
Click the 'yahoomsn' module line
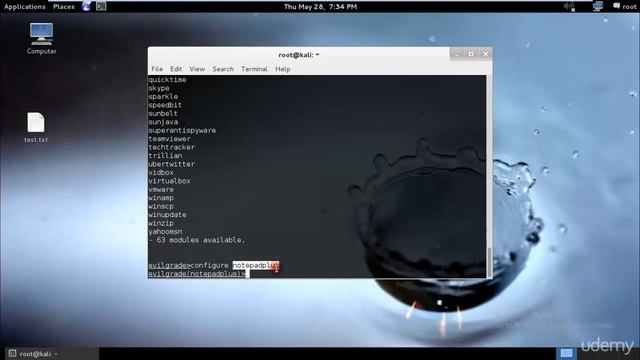[x=165, y=231]
